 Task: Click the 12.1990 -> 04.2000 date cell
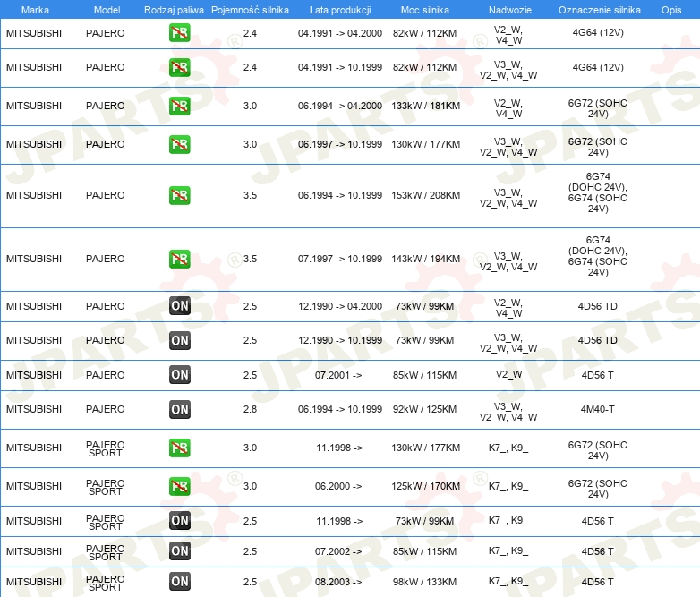coord(340,306)
